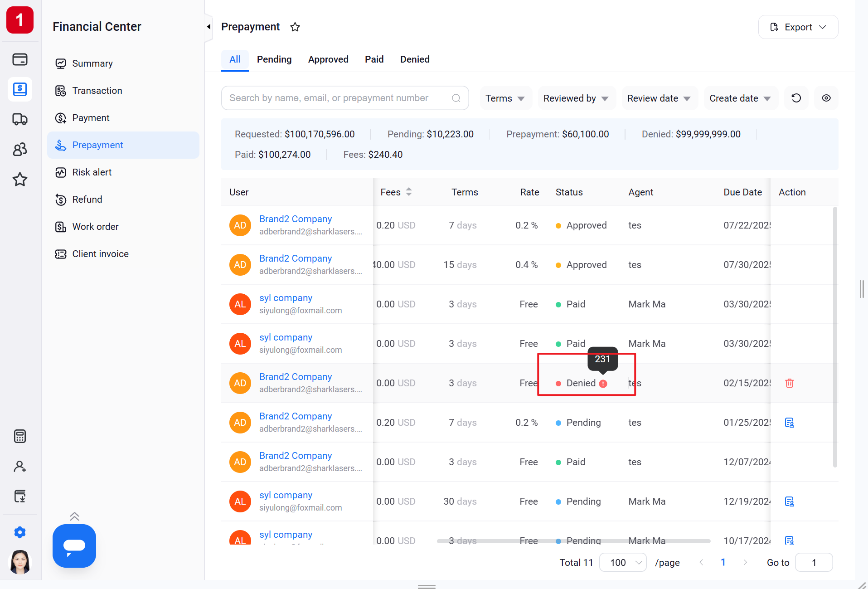Open the download list icon in left rail
Image resolution: width=868 pixels, height=589 pixels.
coord(20,496)
